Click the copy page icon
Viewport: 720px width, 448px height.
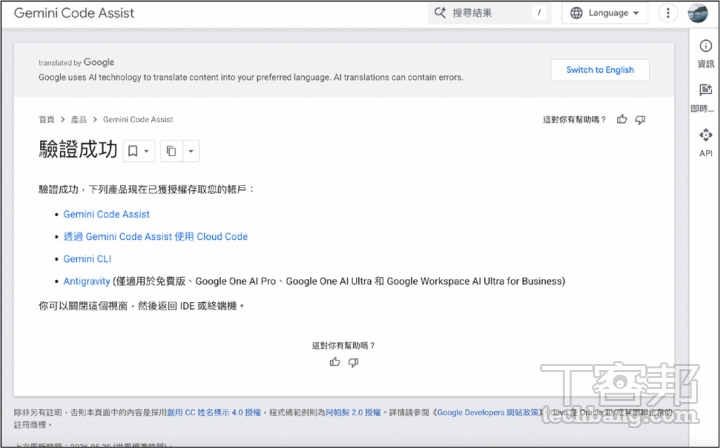tap(171, 151)
